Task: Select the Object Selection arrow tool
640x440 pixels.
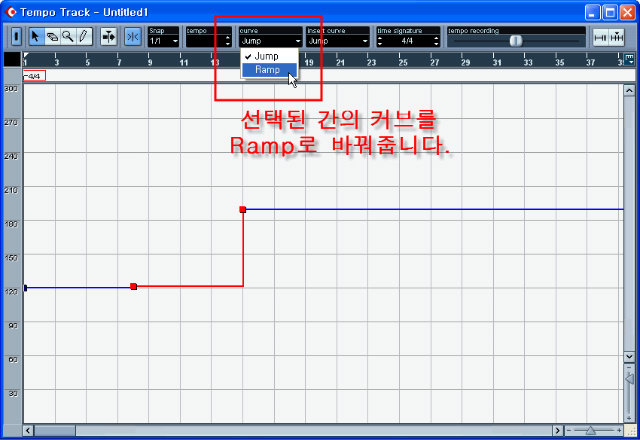Action: [x=36, y=37]
